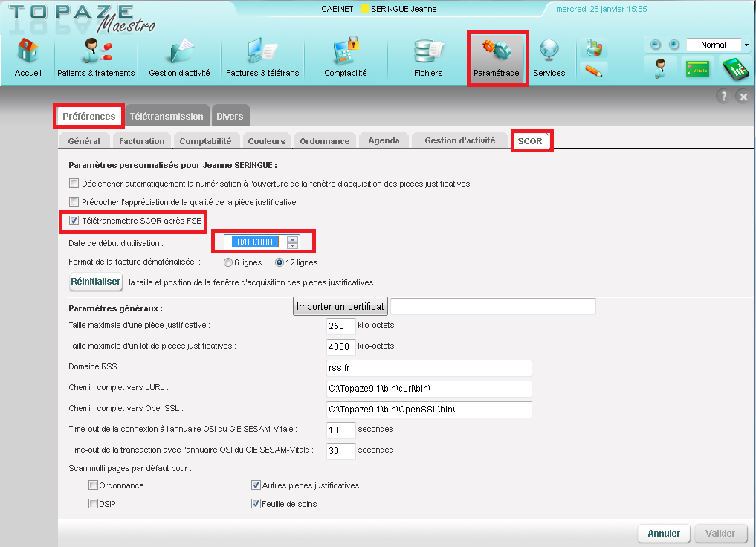Uncheck Télétransmettre SCOR après FSE

(x=74, y=220)
